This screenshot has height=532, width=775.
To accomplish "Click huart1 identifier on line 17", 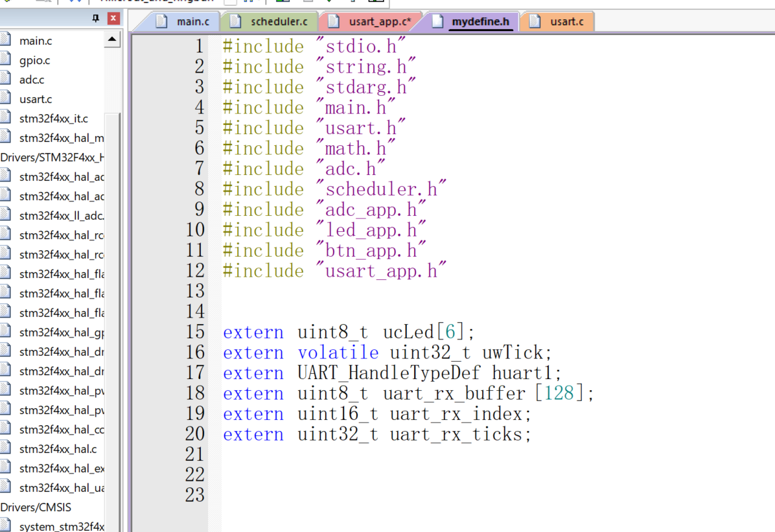I will 522,373.
